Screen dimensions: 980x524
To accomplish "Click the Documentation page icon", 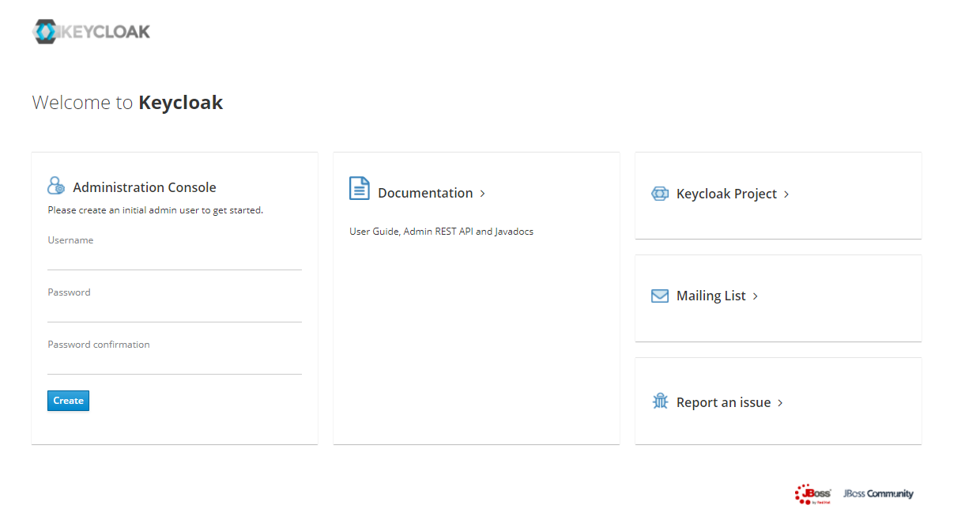I will [x=360, y=188].
